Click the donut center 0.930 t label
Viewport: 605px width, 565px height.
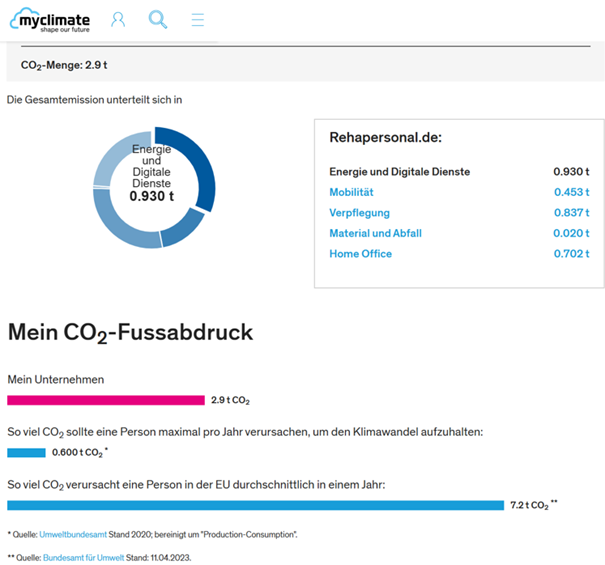[x=151, y=197]
